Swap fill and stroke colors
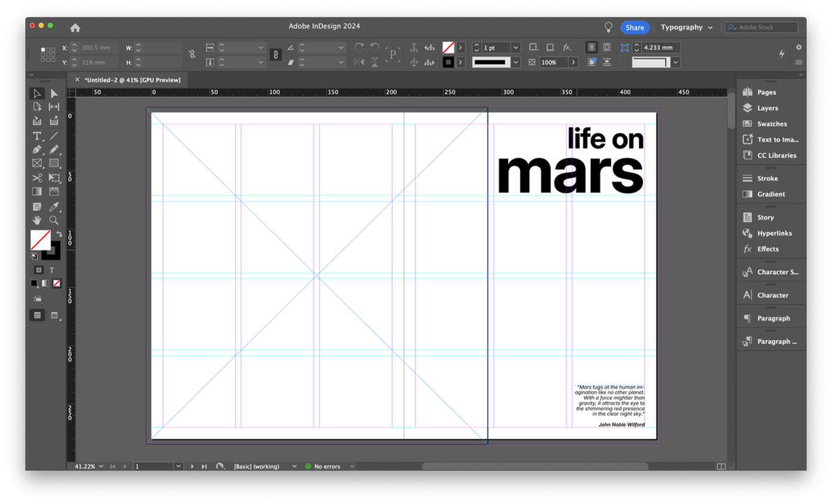832x504 pixels. (58, 234)
